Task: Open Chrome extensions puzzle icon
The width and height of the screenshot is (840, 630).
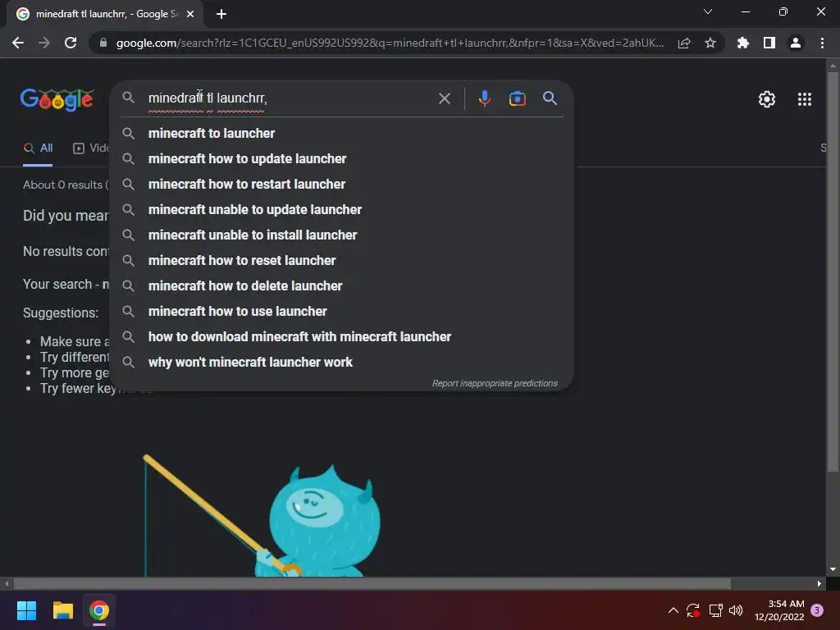Action: (x=742, y=43)
